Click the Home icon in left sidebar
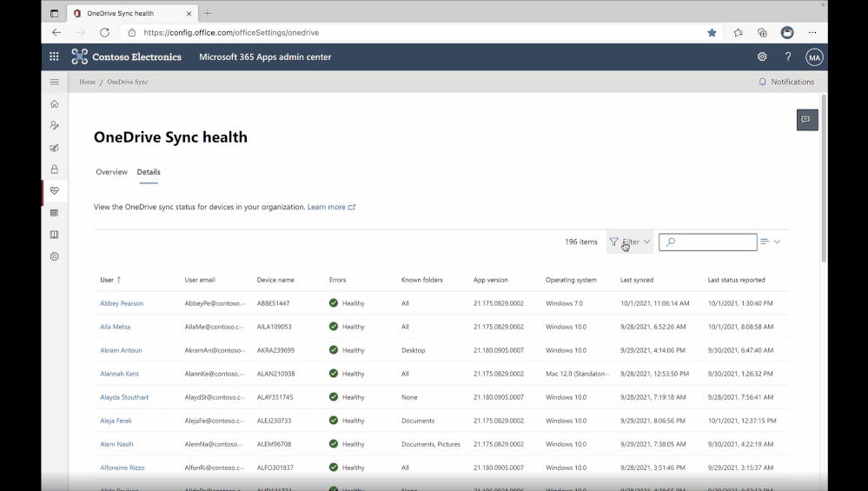This screenshot has width=868, height=491. (55, 104)
